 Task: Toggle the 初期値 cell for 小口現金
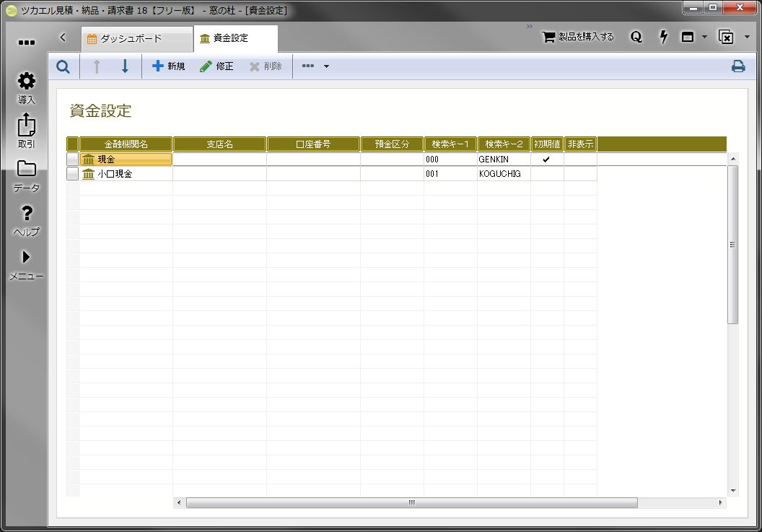547,174
